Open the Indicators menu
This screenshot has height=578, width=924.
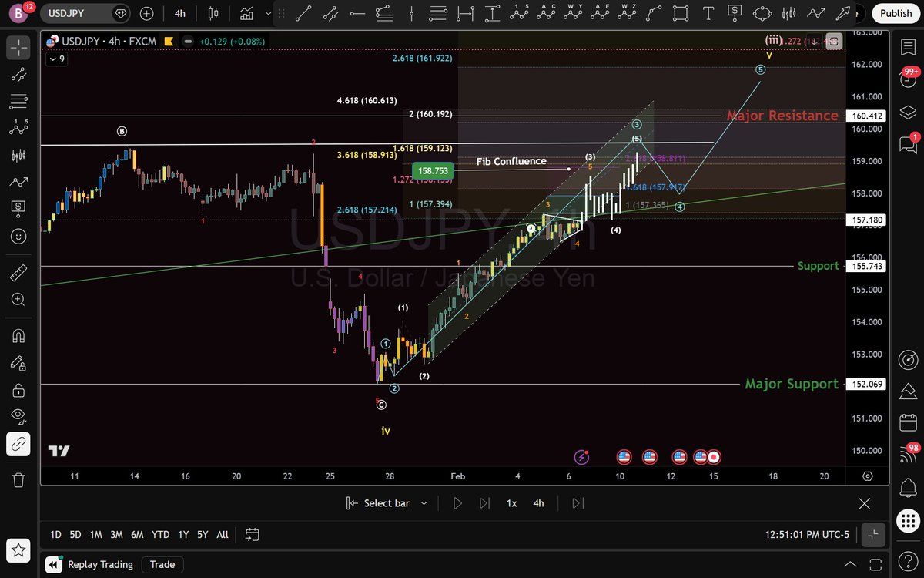(247, 13)
